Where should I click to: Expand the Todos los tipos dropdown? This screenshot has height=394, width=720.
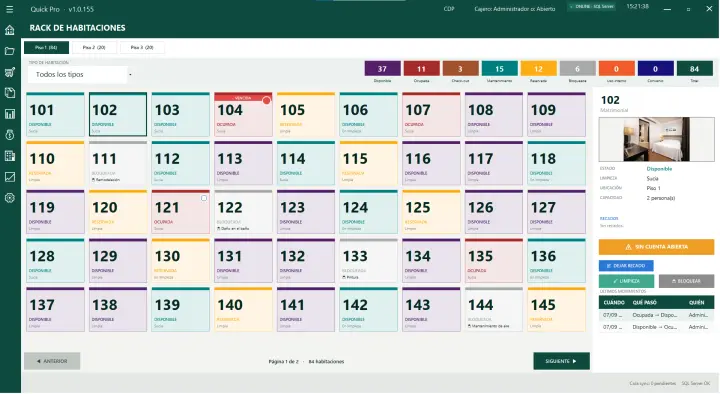coord(77,74)
